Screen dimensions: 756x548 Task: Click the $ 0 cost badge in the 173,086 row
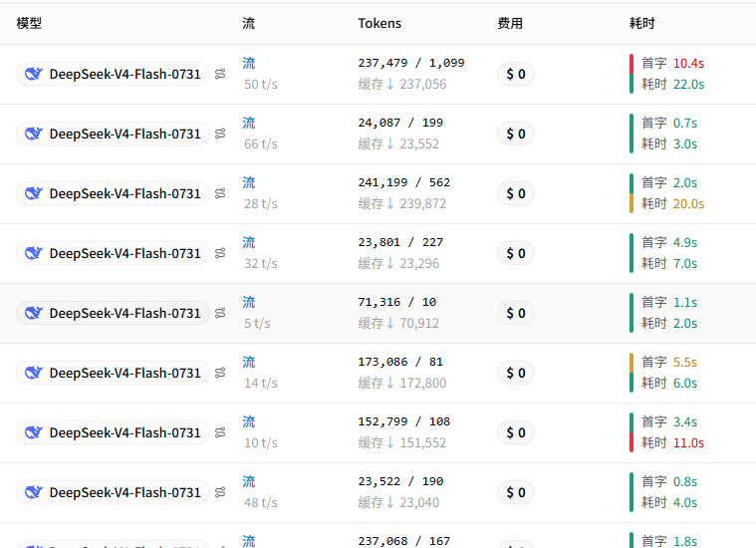516,373
